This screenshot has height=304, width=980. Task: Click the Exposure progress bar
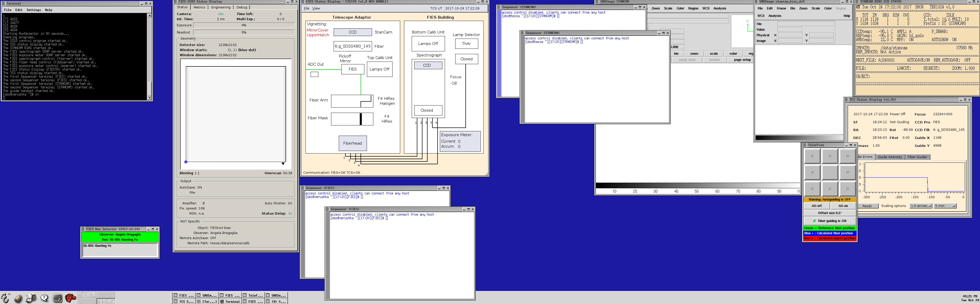point(244,26)
